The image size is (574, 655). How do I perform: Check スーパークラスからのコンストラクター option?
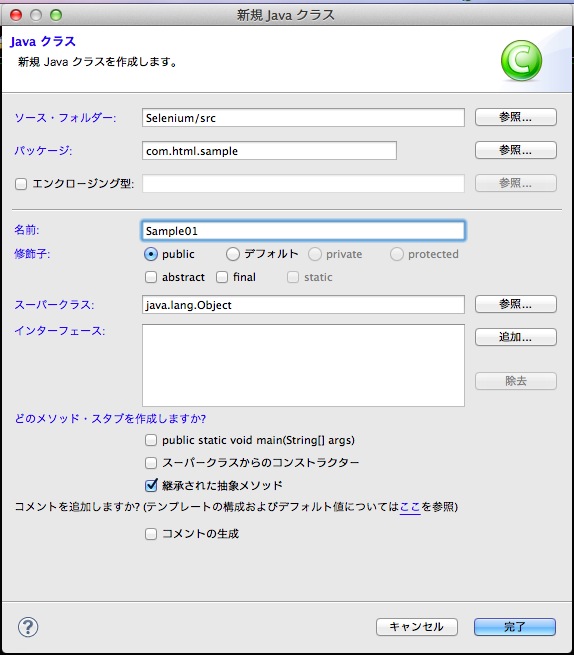coord(151,462)
